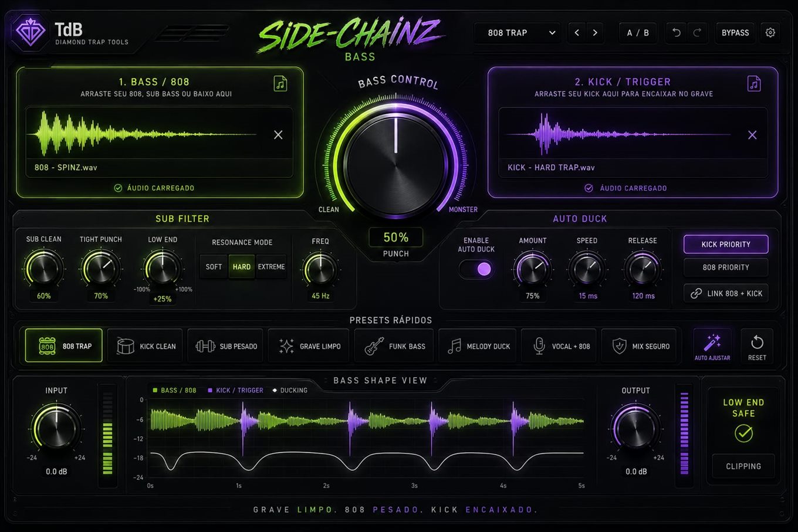This screenshot has height=532, width=798.
Task: Select EXTREME resonance mode
Action: [271, 267]
